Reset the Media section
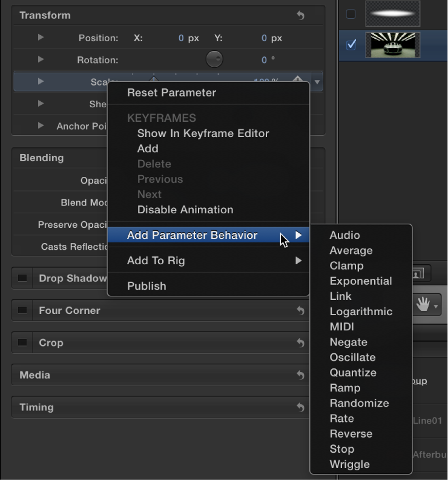Screen dimensions: 448x480 (x=301, y=375)
